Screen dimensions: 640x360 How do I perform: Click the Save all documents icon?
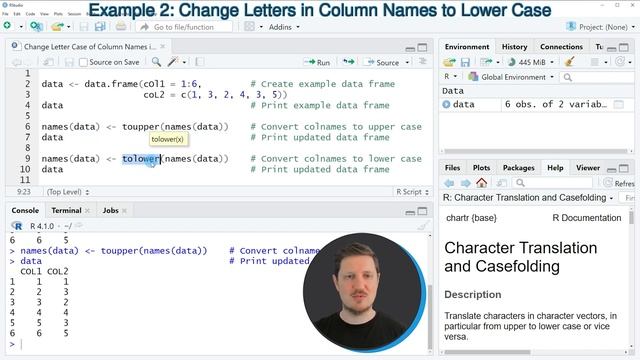point(100,27)
